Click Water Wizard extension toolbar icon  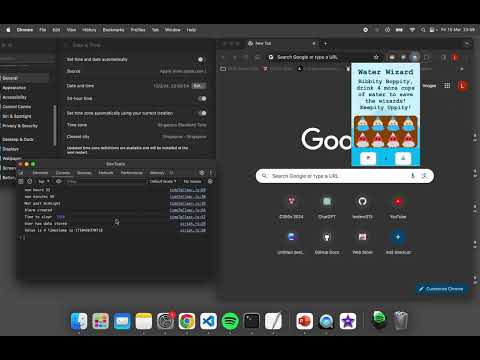click(414, 57)
